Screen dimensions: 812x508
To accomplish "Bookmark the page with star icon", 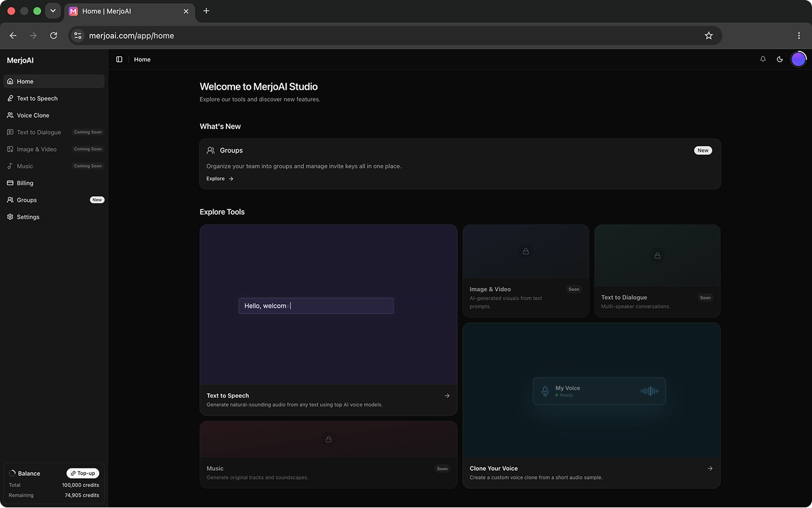I will tap(709, 36).
